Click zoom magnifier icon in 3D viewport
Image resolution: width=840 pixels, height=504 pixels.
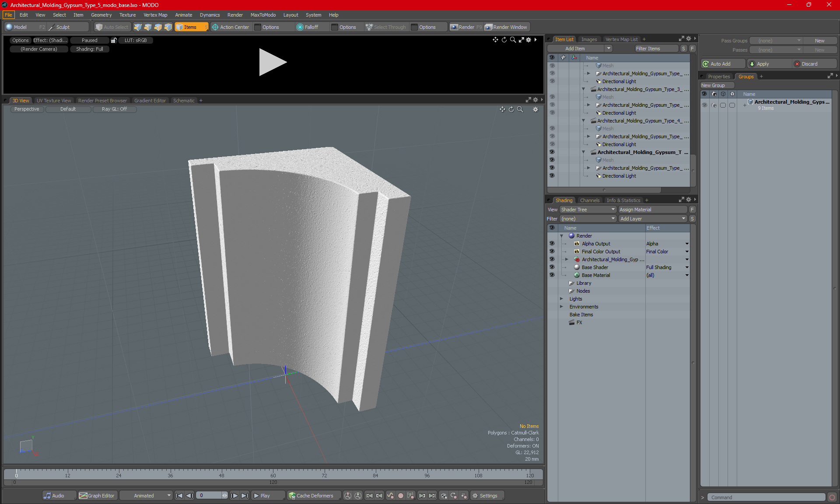pos(520,109)
